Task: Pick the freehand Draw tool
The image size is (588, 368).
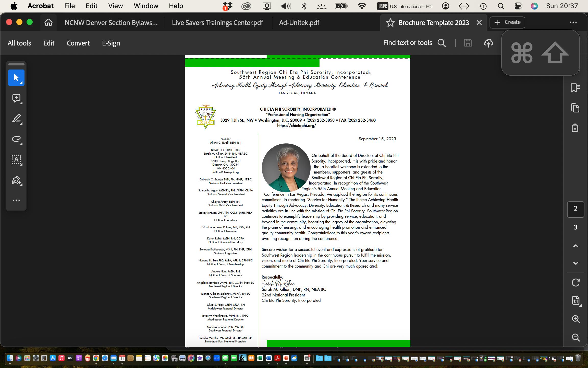Action: pyautogui.click(x=16, y=139)
